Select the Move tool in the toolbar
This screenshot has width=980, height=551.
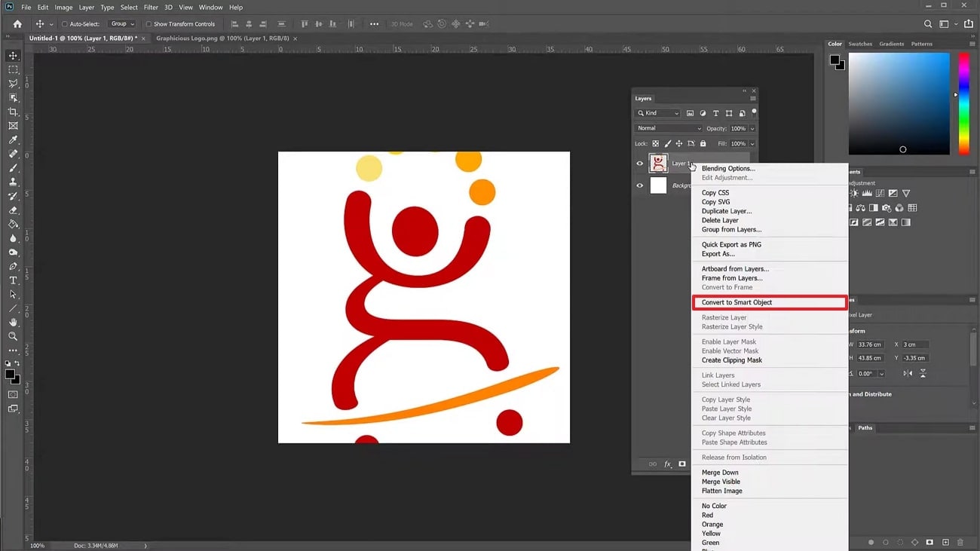[x=13, y=56]
